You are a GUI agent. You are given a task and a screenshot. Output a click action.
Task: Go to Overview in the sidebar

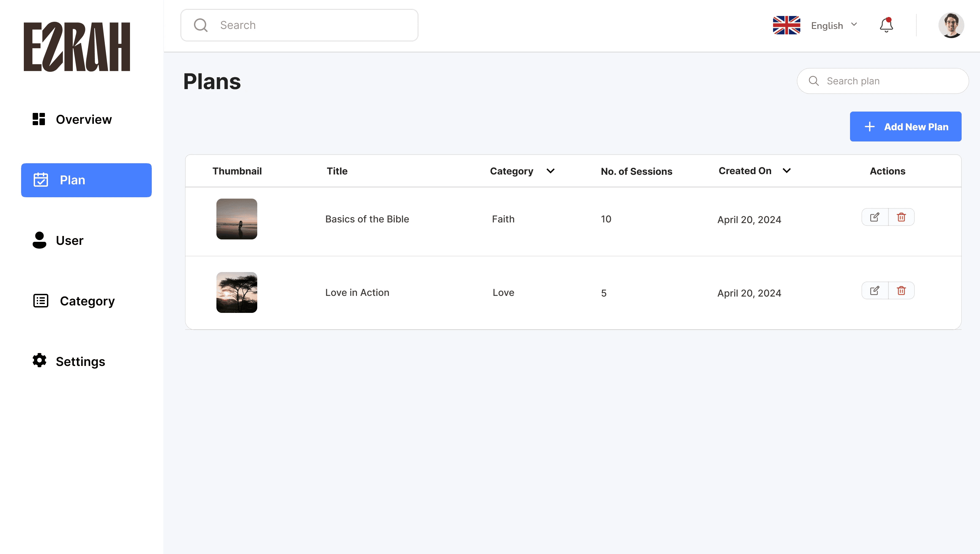point(84,119)
